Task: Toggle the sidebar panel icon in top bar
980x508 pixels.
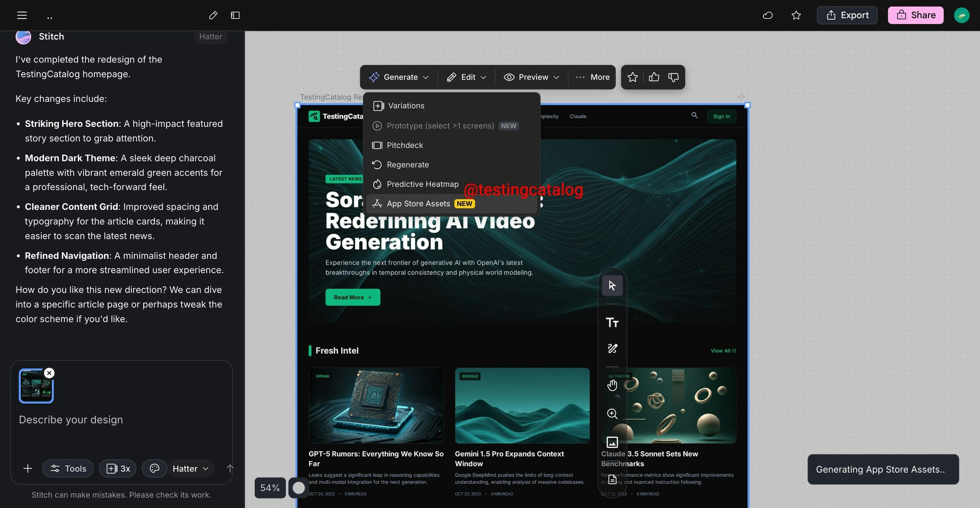Action: [235, 15]
